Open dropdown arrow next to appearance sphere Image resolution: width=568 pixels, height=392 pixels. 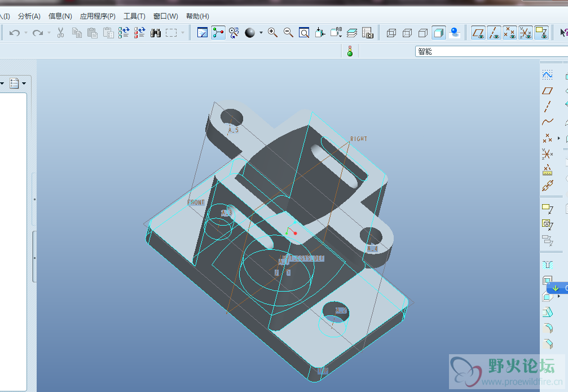[x=261, y=33]
